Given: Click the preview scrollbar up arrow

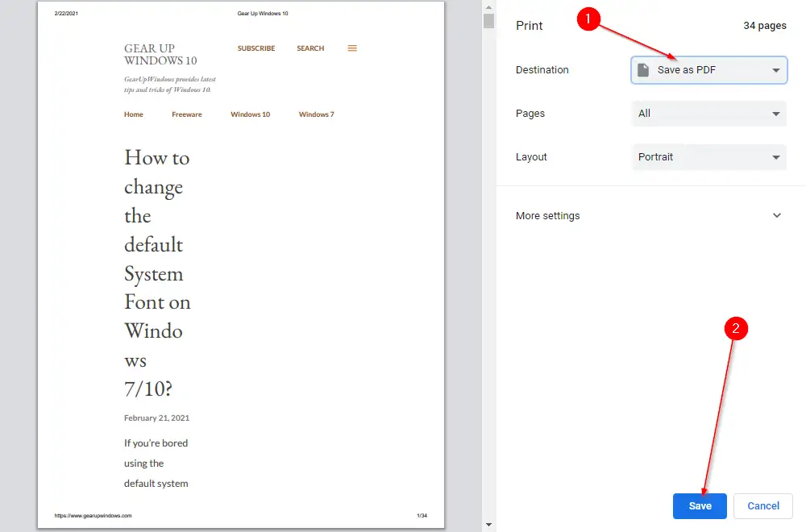Looking at the screenshot, I should coord(489,7).
